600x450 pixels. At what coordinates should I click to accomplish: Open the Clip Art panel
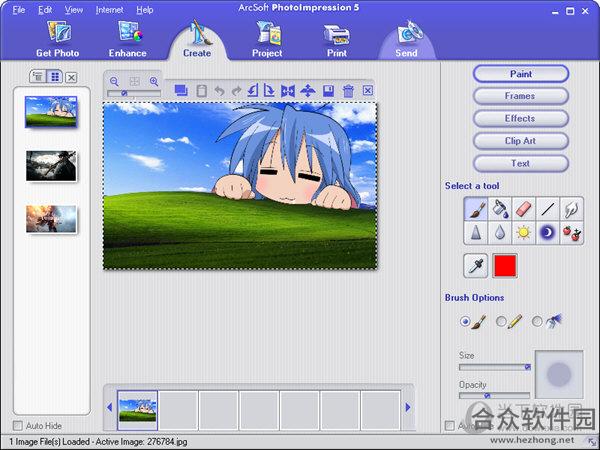pyautogui.click(x=521, y=141)
